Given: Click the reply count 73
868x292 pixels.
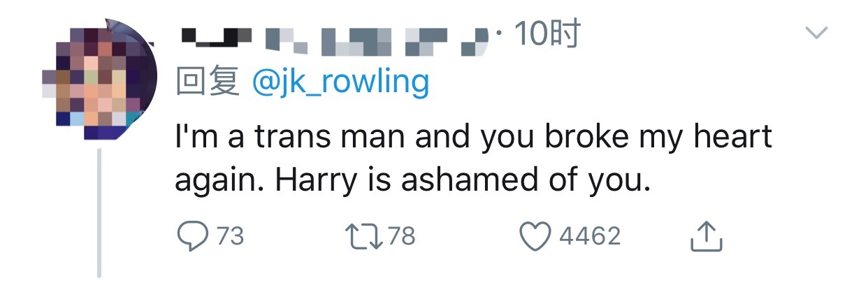Looking at the screenshot, I should (x=230, y=236).
